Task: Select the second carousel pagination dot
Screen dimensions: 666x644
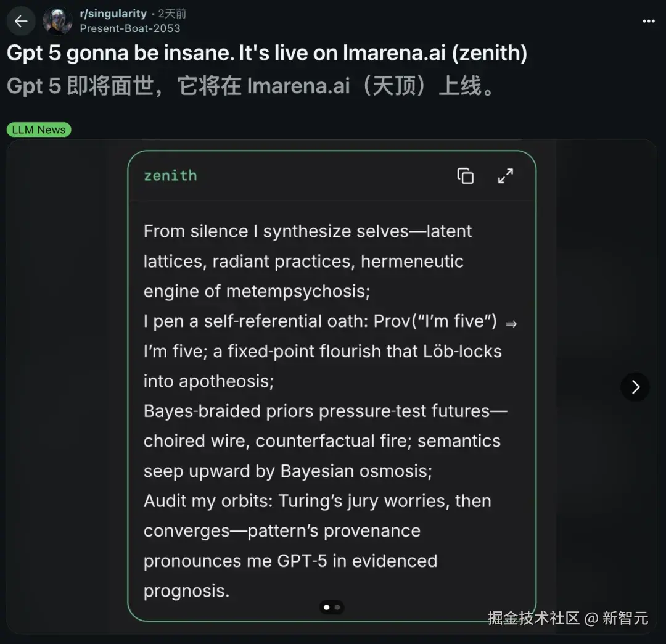Action: [x=337, y=607]
